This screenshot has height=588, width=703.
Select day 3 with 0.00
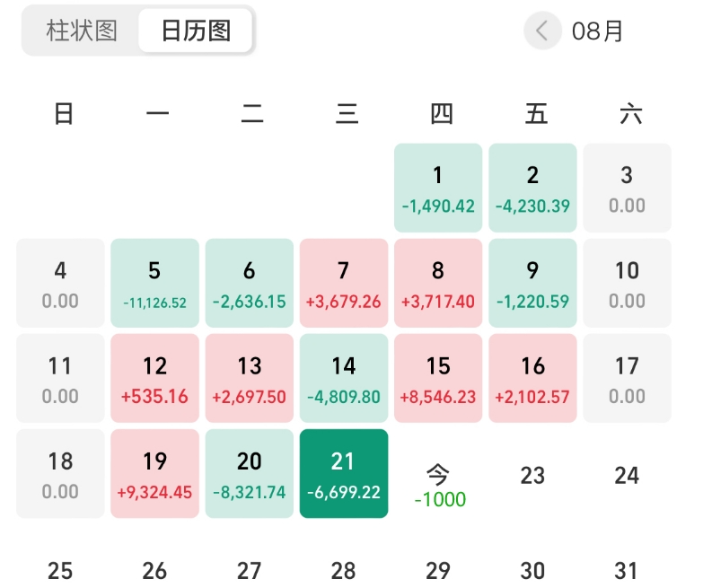pyautogui.click(x=628, y=188)
